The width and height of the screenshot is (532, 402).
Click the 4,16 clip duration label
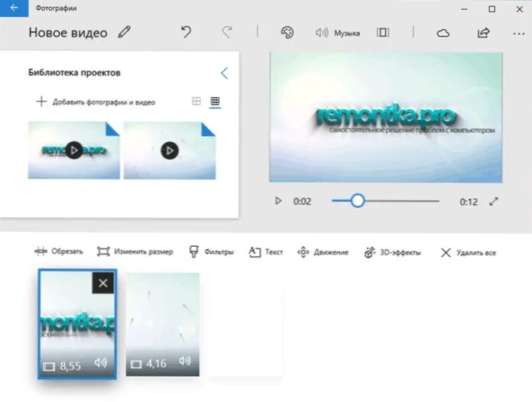pos(157,364)
